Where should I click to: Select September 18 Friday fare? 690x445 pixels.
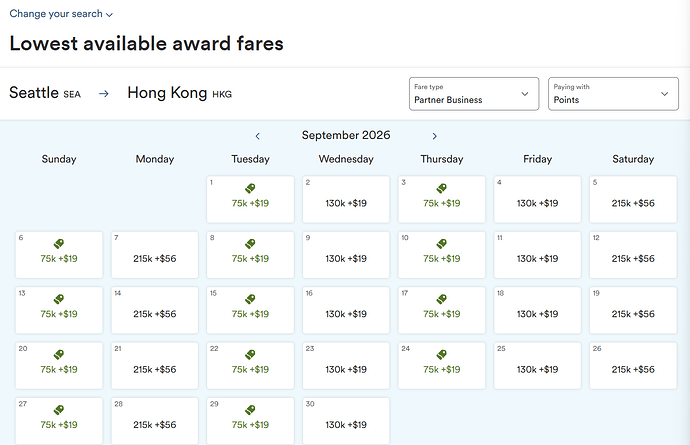(x=538, y=314)
